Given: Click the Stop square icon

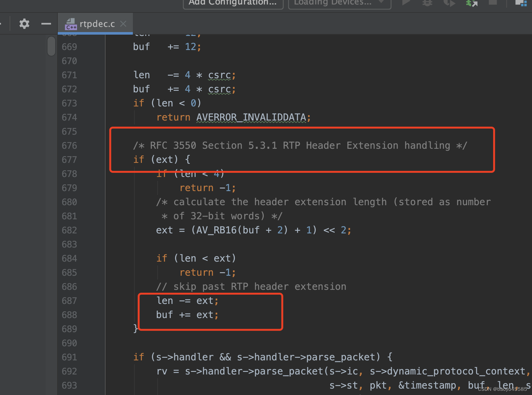Looking at the screenshot, I should click(493, 2).
